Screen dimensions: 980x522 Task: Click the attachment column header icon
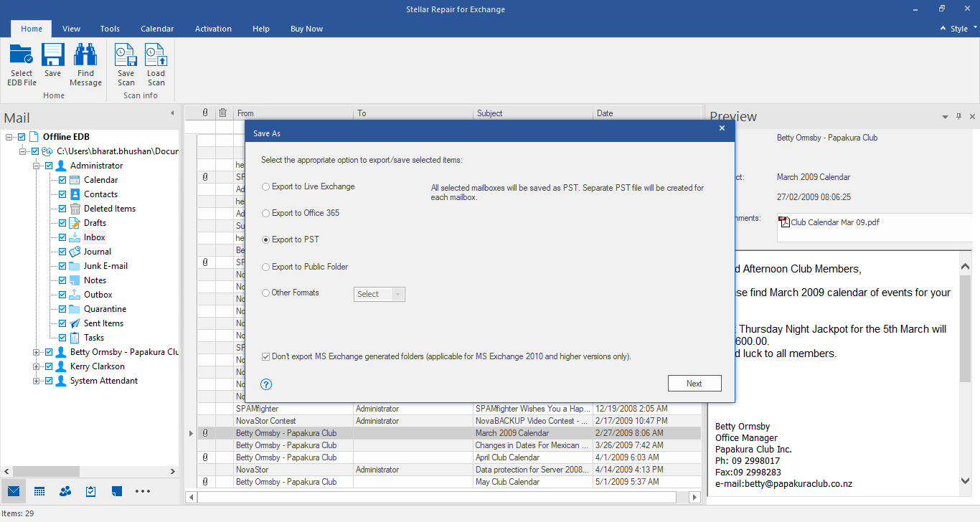click(x=205, y=113)
